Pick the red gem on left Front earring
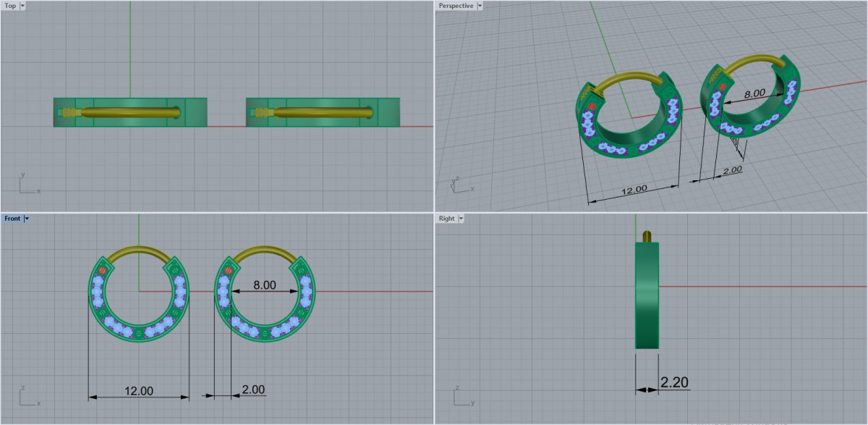 (102, 270)
